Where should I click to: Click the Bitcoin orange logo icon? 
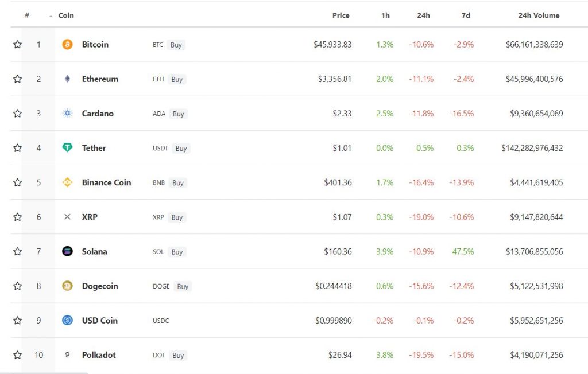[x=68, y=45]
